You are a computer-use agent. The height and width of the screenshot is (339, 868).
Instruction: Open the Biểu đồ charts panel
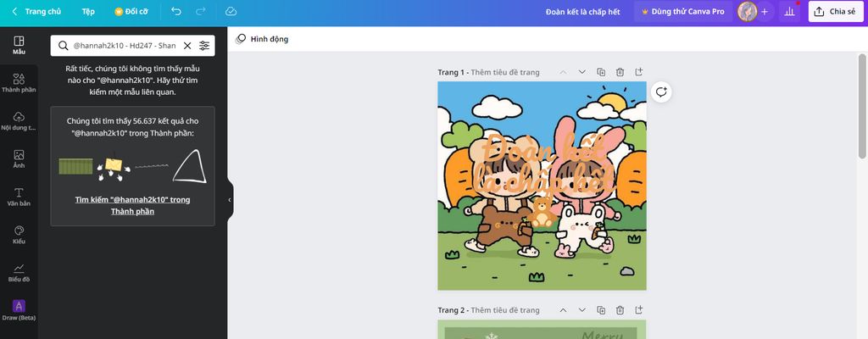click(19, 273)
